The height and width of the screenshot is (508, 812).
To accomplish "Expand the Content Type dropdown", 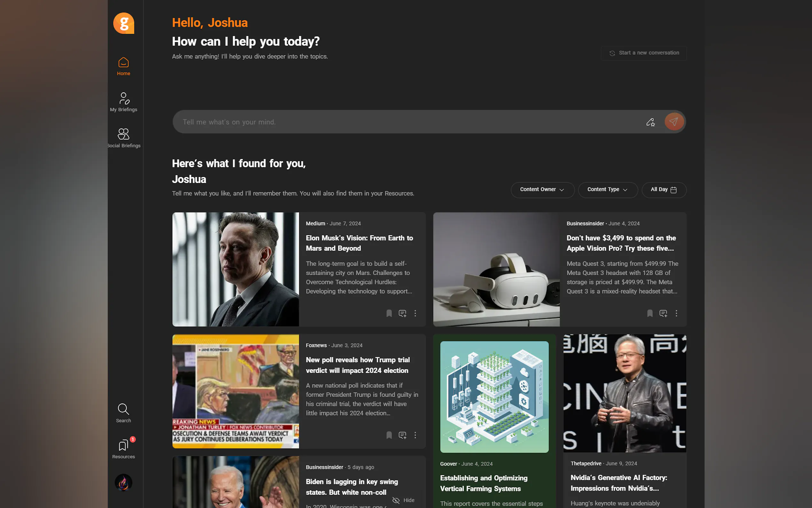I will 608,190.
